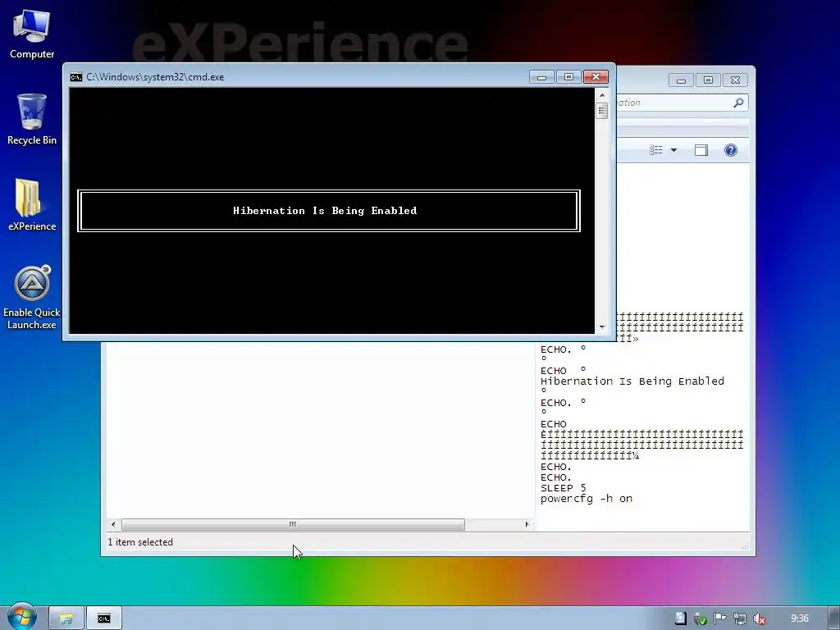This screenshot has height=630, width=840.
Task: Click Explorer horizontal scrollbar right arrow
Action: [x=527, y=524]
